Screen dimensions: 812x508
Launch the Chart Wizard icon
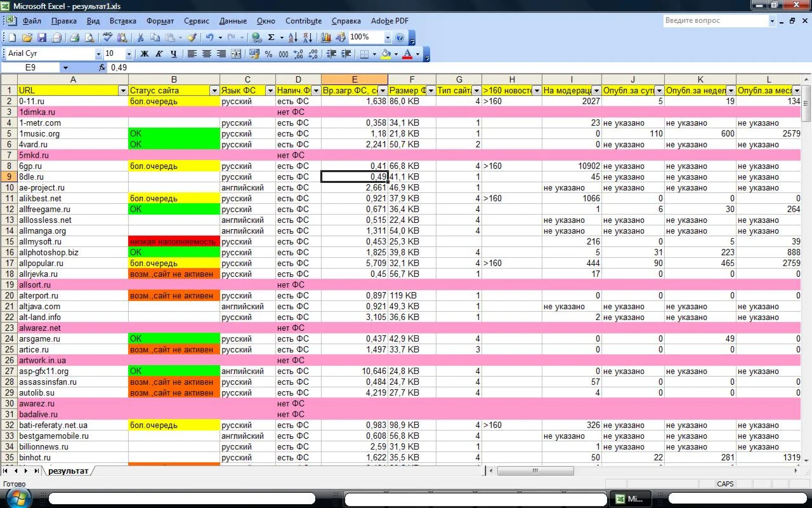tap(326, 37)
